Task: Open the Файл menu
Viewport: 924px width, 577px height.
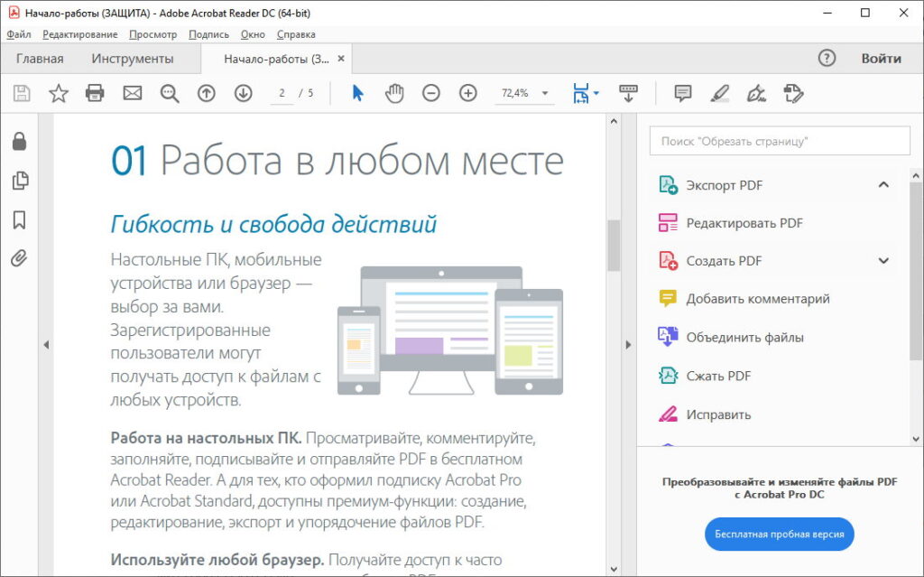Action: click(19, 34)
